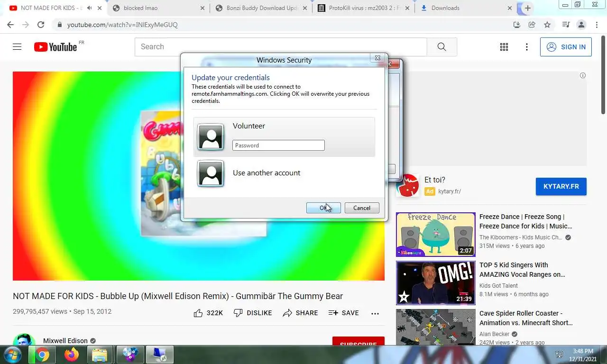Viewport: 607px width, 364px height.
Task: Open the YouTube apps grid
Action: pyautogui.click(x=504, y=47)
